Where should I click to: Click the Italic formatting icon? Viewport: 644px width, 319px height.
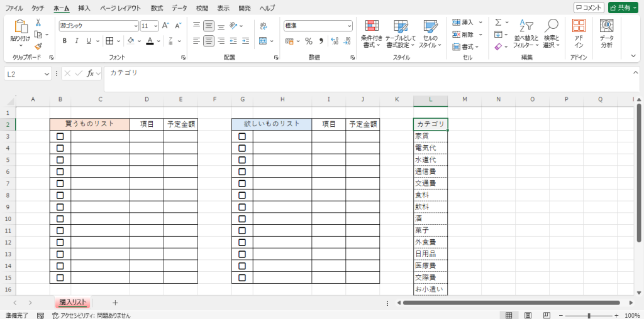click(x=77, y=41)
